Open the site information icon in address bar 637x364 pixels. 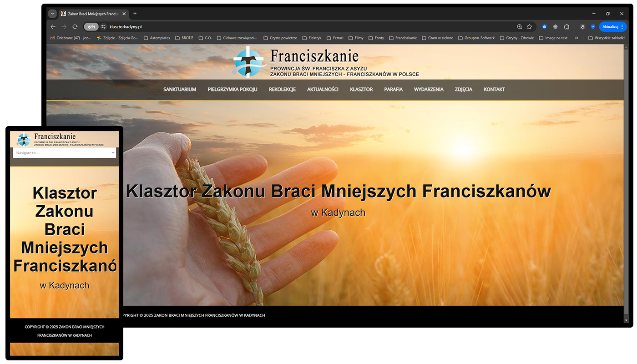[104, 27]
